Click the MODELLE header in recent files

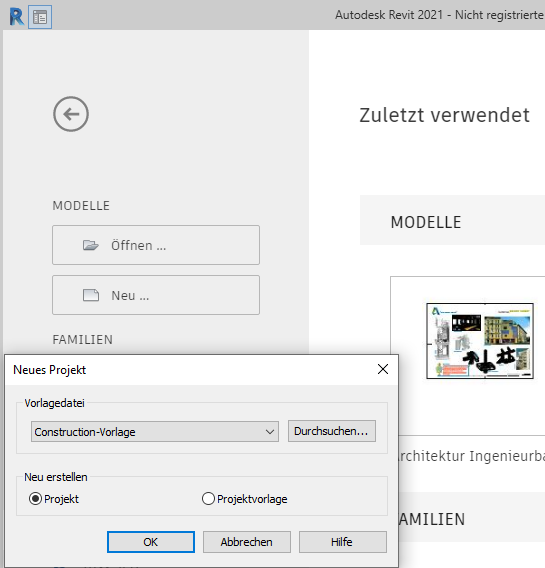coord(426,222)
